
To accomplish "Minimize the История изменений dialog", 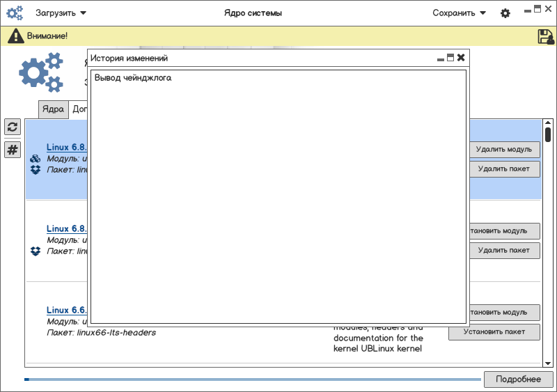I will (441, 59).
